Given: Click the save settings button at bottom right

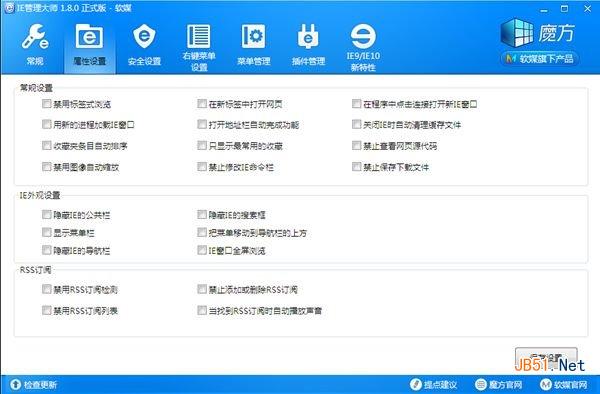Looking at the screenshot, I should (x=546, y=358).
